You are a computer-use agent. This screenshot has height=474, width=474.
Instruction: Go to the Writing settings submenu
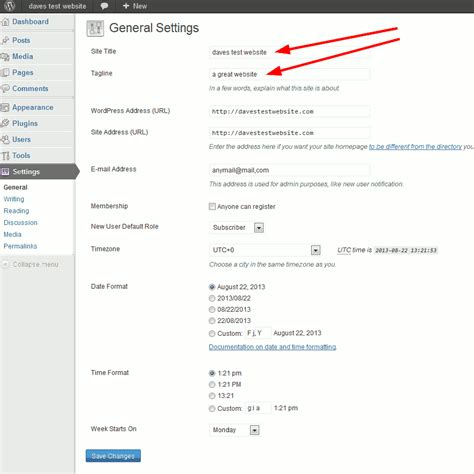coord(14,199)
